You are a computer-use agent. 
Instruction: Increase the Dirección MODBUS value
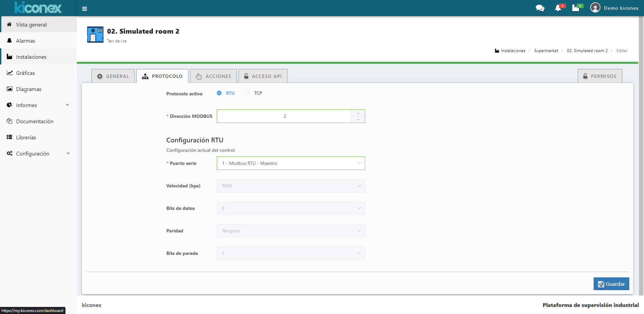(x=358, y=113)
